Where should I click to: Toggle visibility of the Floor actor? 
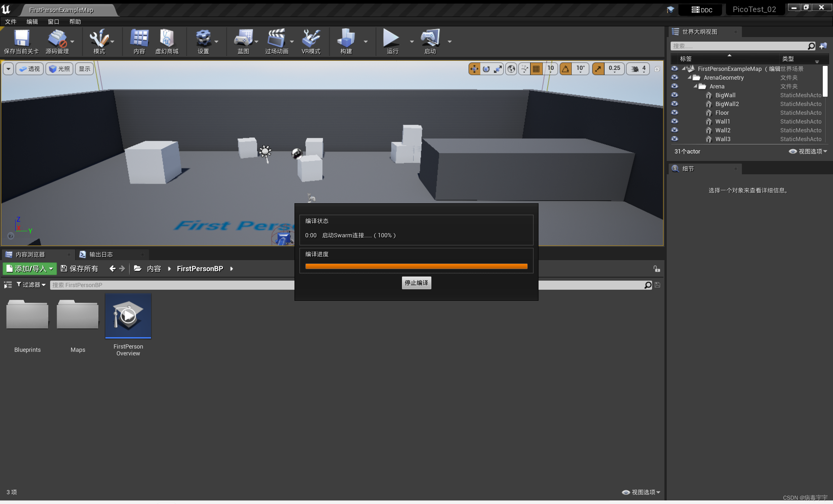point(675,113)
